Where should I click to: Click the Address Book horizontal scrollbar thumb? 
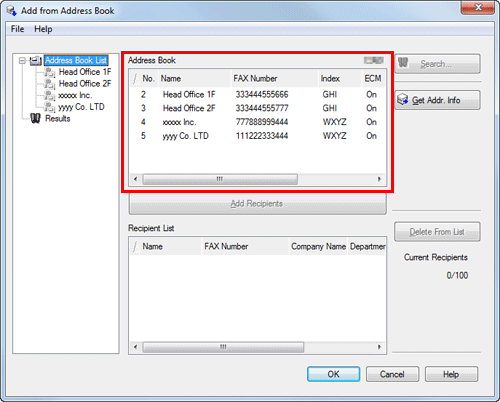(x=220, y=179)
